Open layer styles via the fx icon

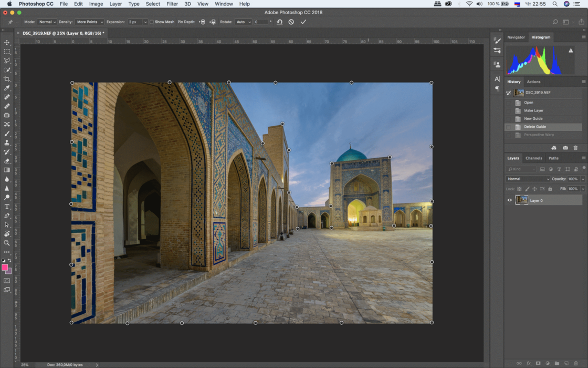(529, 363)
